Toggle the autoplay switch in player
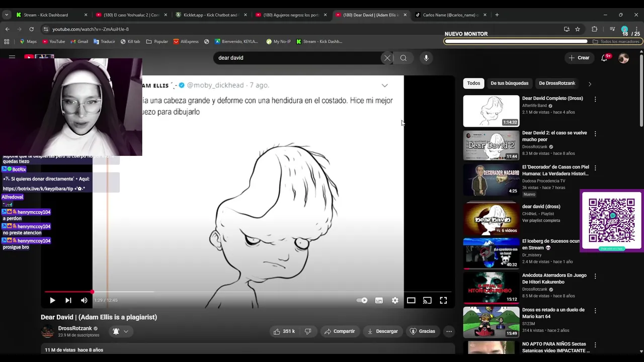This screenshot has width=644, height=362. click(362, 300)
